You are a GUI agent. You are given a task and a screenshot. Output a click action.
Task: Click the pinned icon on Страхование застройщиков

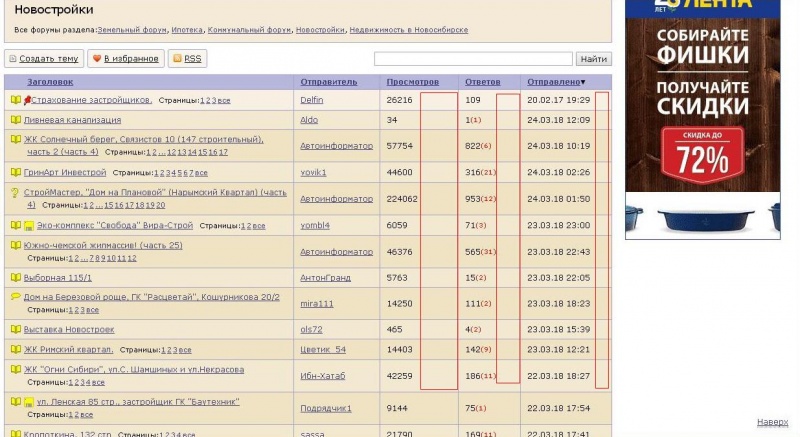point(27,100)
